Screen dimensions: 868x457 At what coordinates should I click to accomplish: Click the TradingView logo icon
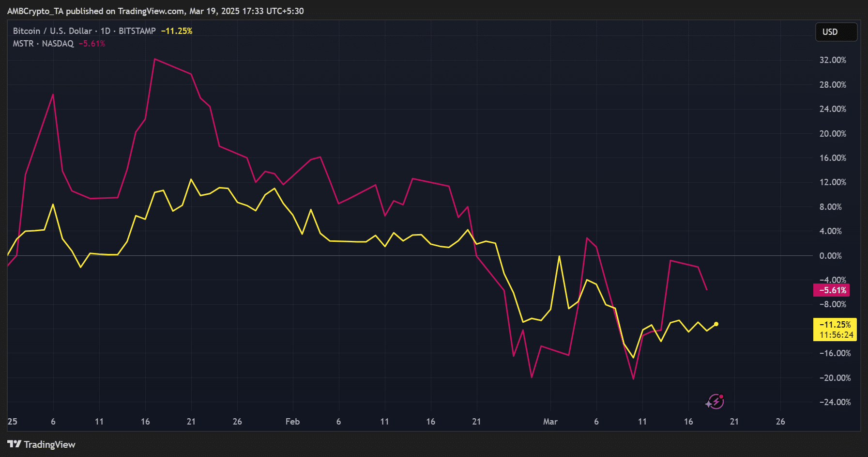14,444
